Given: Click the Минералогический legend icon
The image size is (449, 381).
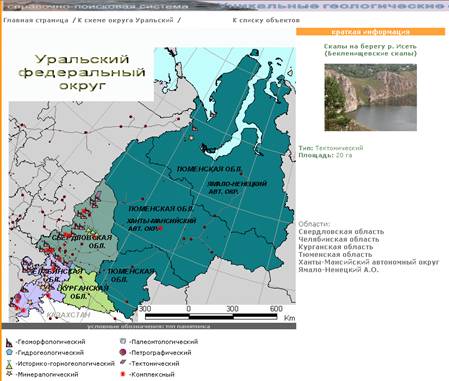Looking at the screenshot, I should click(x=9, y=374).
